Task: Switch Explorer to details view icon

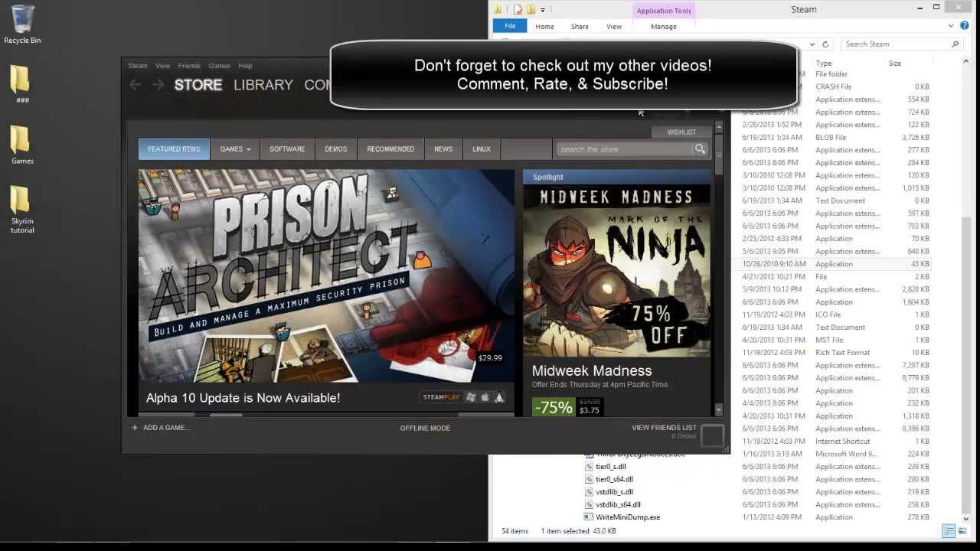Action: 949,531
